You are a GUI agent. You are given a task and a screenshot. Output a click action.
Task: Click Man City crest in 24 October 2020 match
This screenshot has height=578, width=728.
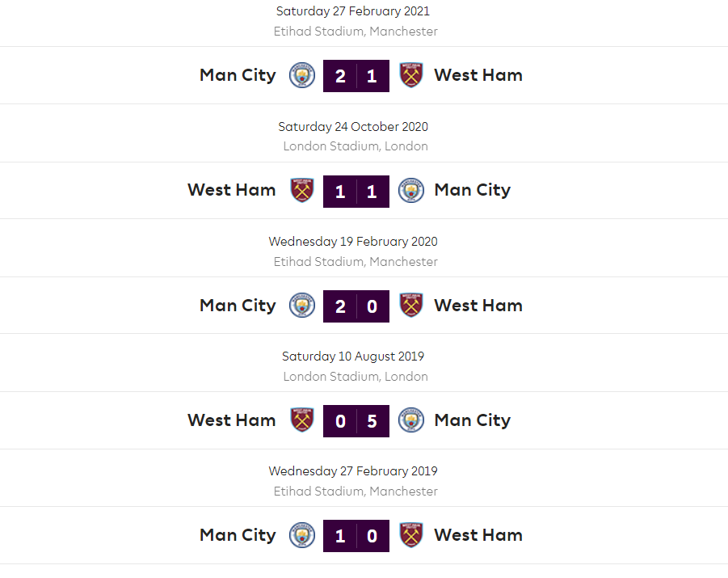411,190
